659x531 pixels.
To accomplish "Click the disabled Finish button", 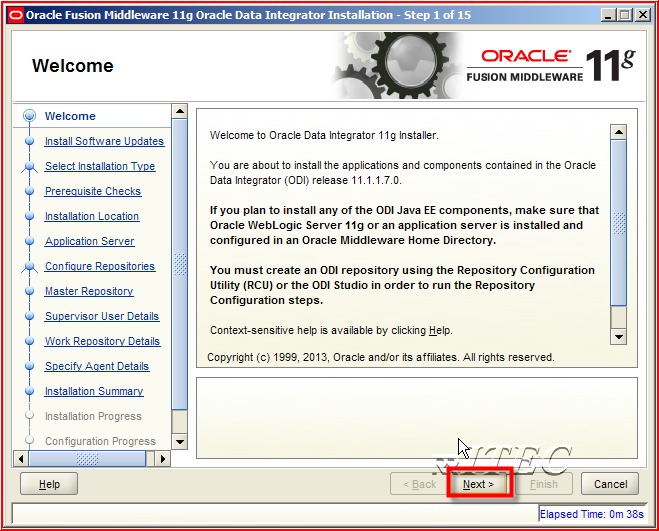I will [544, 484].
